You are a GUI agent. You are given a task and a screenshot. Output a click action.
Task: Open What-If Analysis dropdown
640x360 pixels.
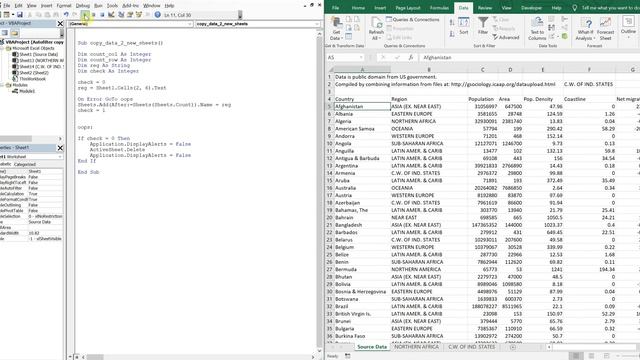pos(586,29)
